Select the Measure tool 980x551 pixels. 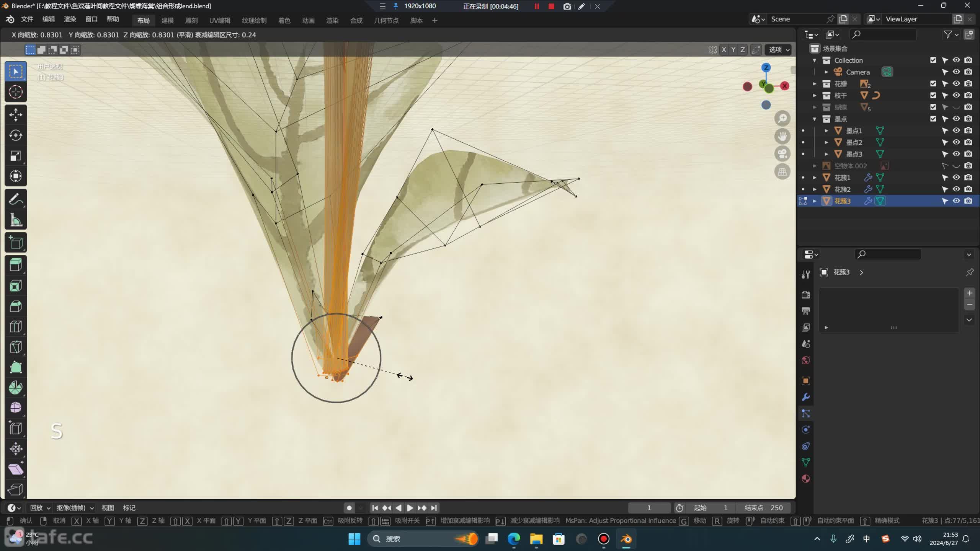tap(16, 220)
